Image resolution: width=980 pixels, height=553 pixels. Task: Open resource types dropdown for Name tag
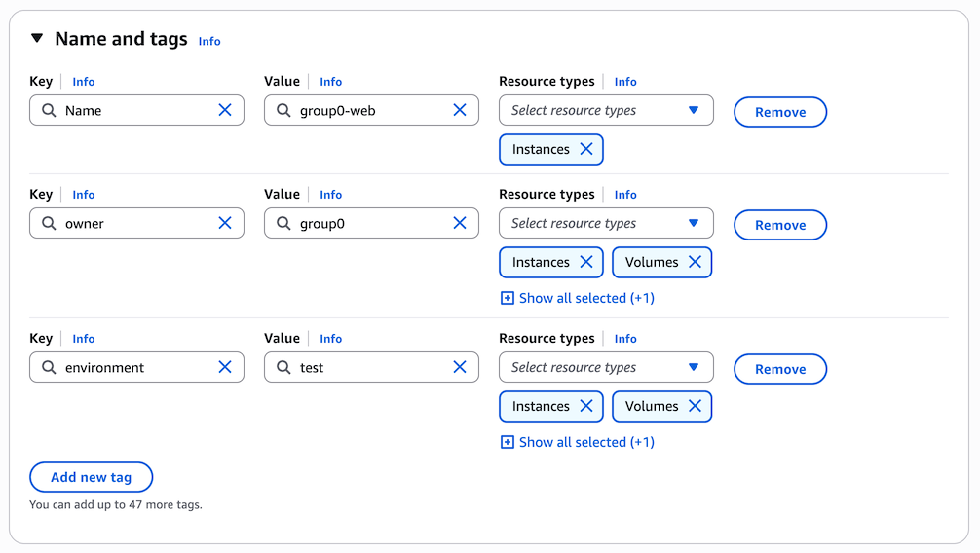(x=605, y=110)
